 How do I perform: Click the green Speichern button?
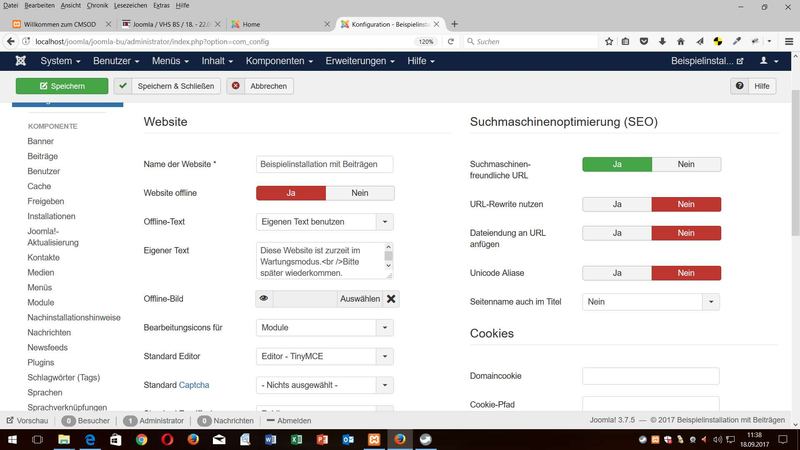[62, 86]
